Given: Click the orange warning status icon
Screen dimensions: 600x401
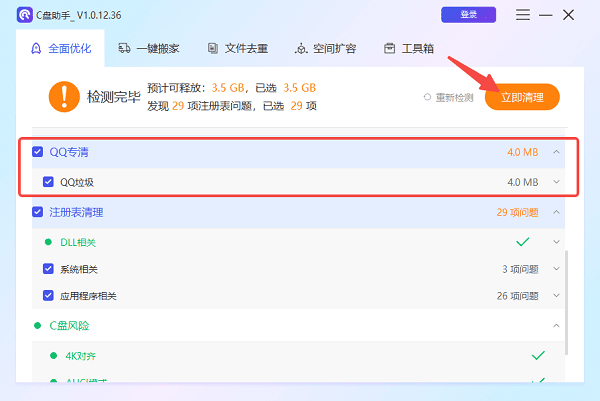Looking at the screenshot, I should (64, 97).
